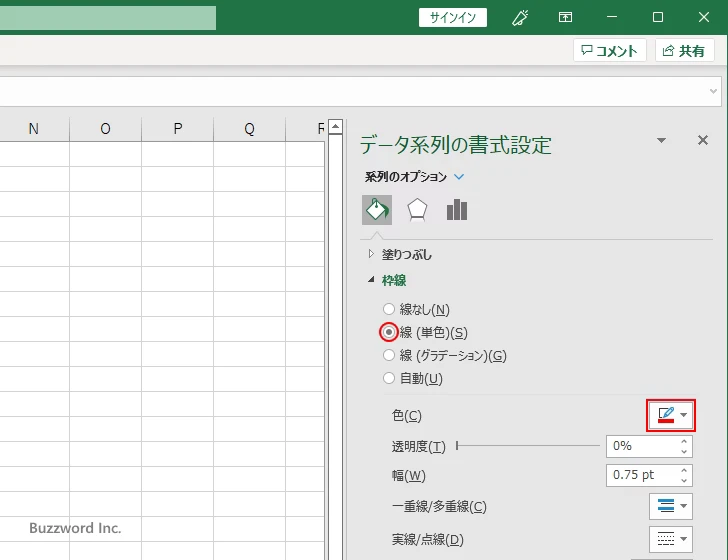
Task: Click the worksheet scroll up arrow
Action: (x=335, y=126)
